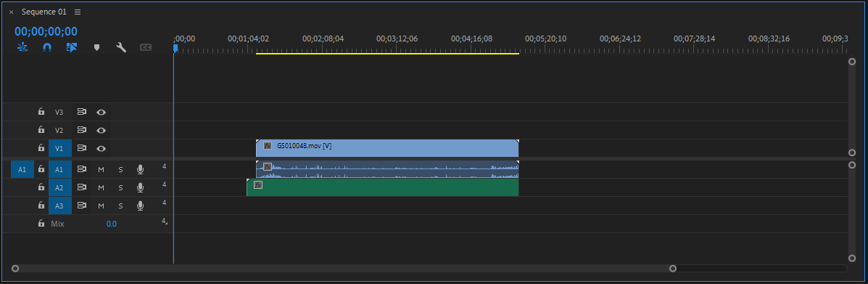
Task: Click the blue playhead marker on ruler
Action: [x=175, y=48]
